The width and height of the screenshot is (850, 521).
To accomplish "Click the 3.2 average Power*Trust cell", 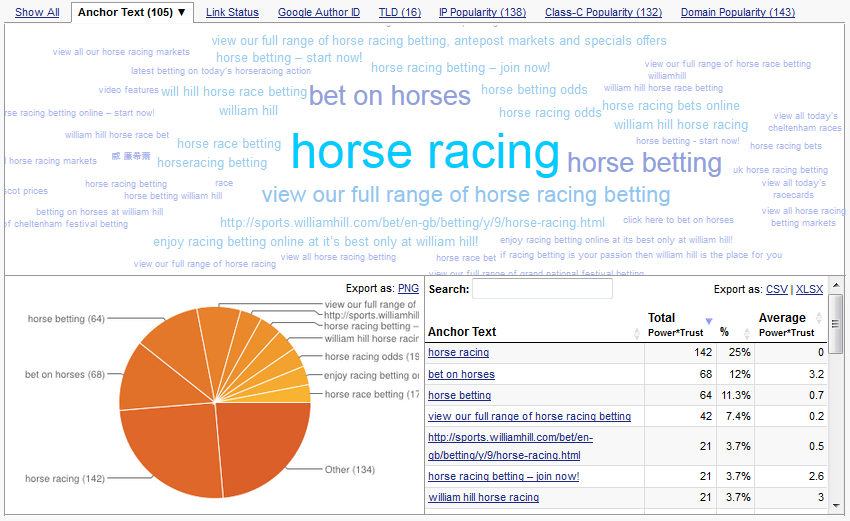I will click(x=791, y=374).
